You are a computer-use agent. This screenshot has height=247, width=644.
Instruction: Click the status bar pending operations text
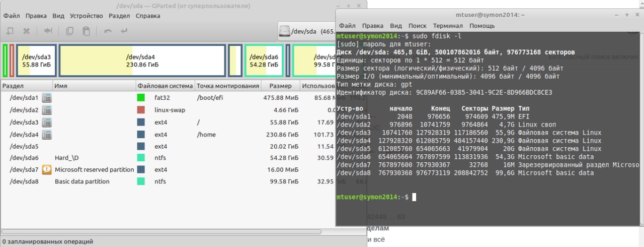tap(47, 241)
